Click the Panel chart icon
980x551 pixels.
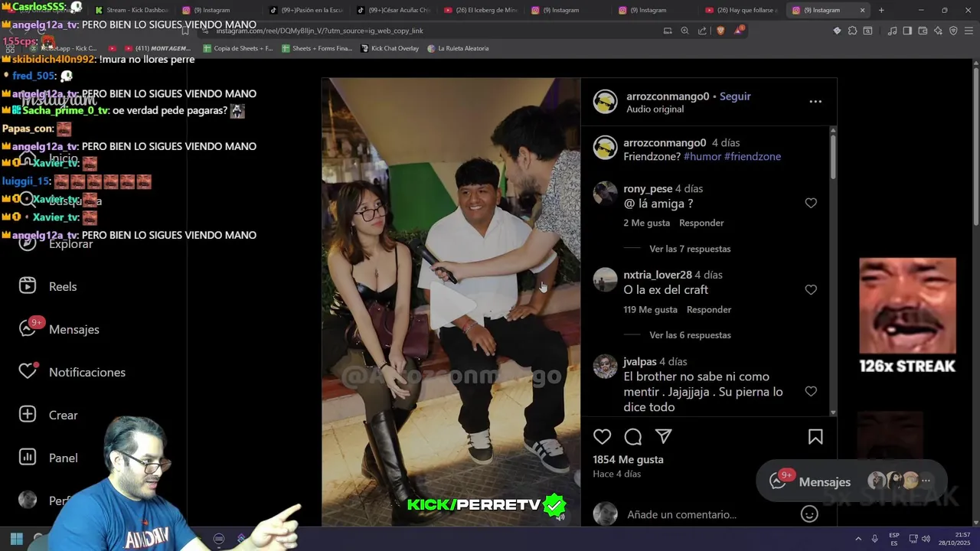tap(28, 458)
